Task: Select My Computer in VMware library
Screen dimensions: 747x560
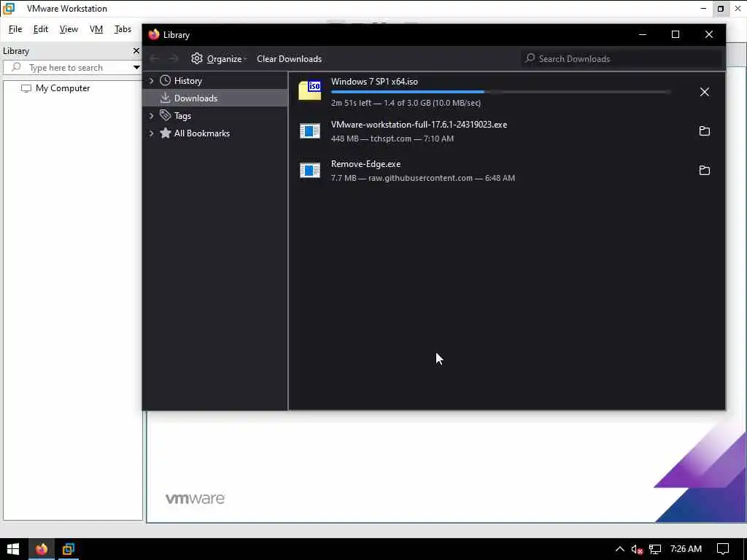Action: tap(55, 88)
